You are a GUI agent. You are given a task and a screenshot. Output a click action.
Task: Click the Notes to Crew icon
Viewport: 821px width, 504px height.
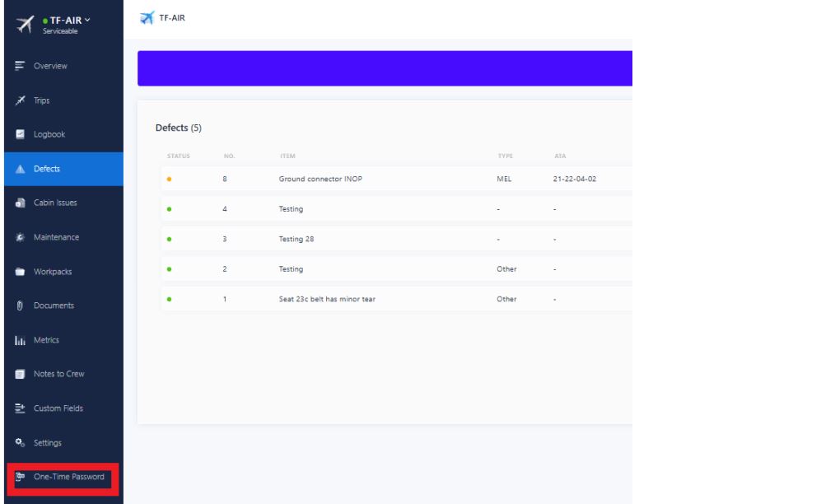(x=20, y=375)
